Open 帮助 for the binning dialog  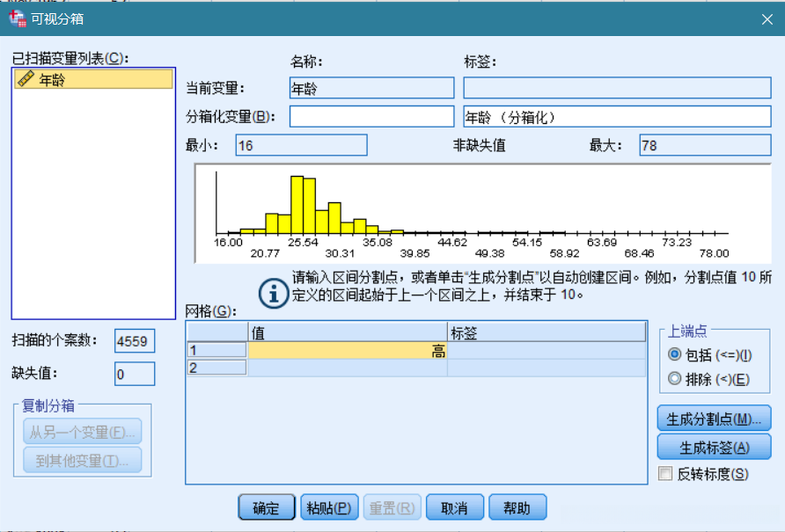pyautogui.click(x=517, y=506)
